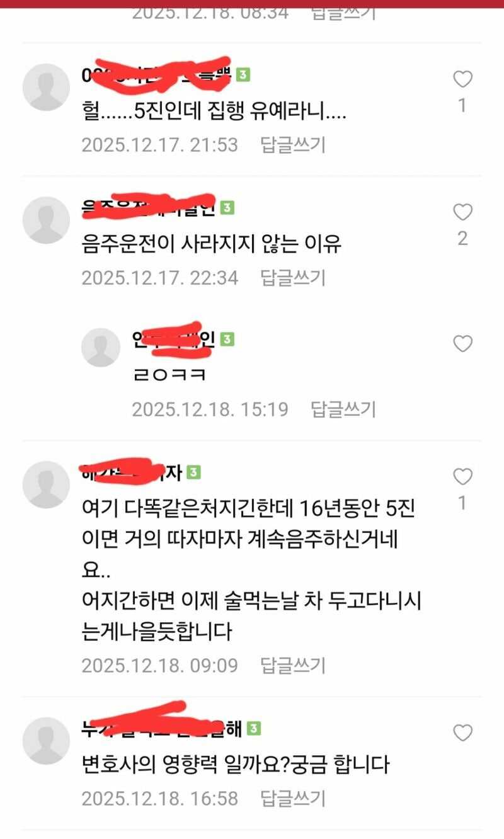
Task: Tap 답글쓰기 under the ㄹㅇㅋㅋ reply
Action: 343,409
